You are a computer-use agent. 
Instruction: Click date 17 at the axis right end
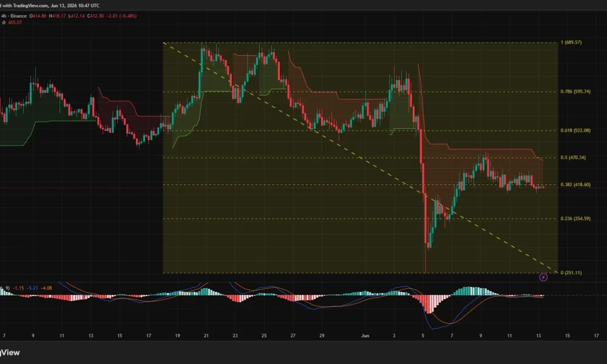596,335
